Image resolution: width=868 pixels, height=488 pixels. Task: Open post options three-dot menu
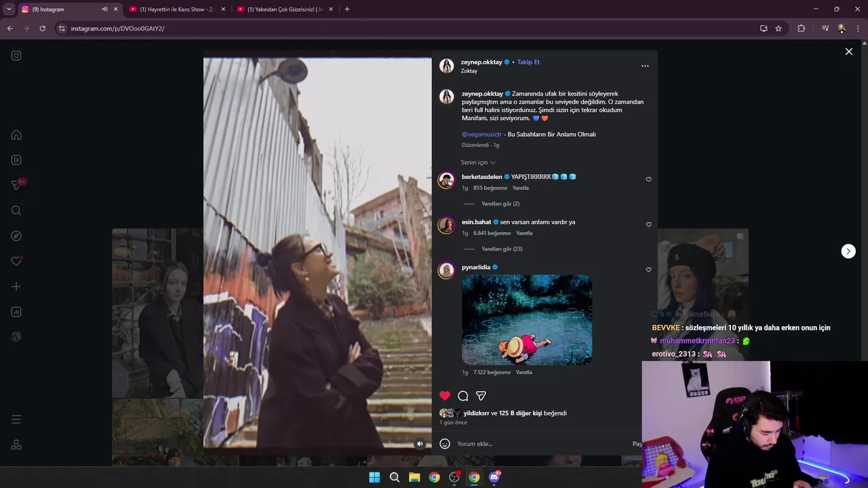(x=645, y=66)
